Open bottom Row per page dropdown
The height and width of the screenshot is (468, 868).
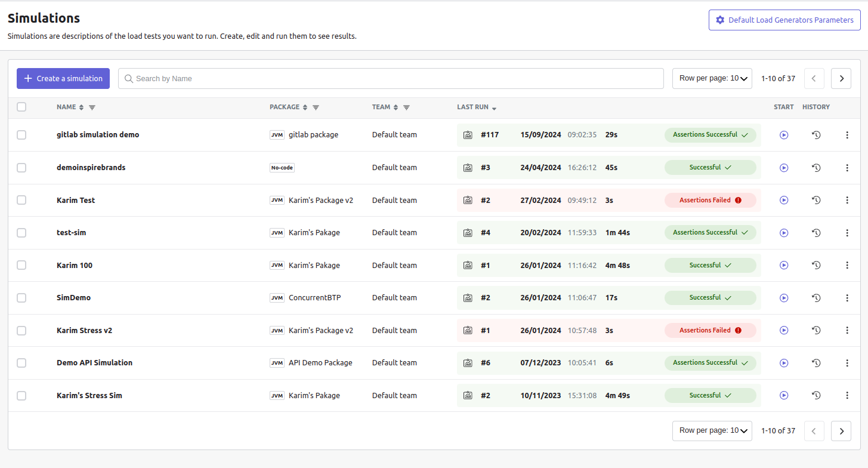[x=712, y=430]
